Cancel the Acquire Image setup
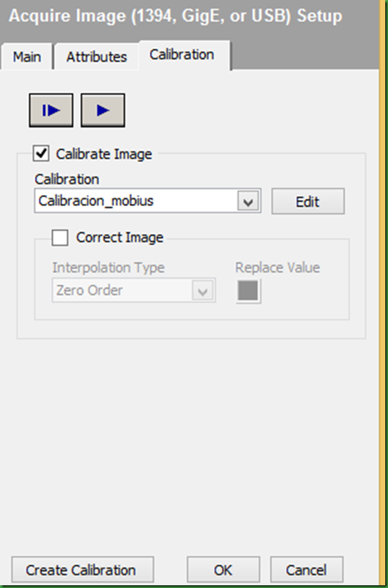The width and height of the screenshot is (388, 588). point(307,570)
